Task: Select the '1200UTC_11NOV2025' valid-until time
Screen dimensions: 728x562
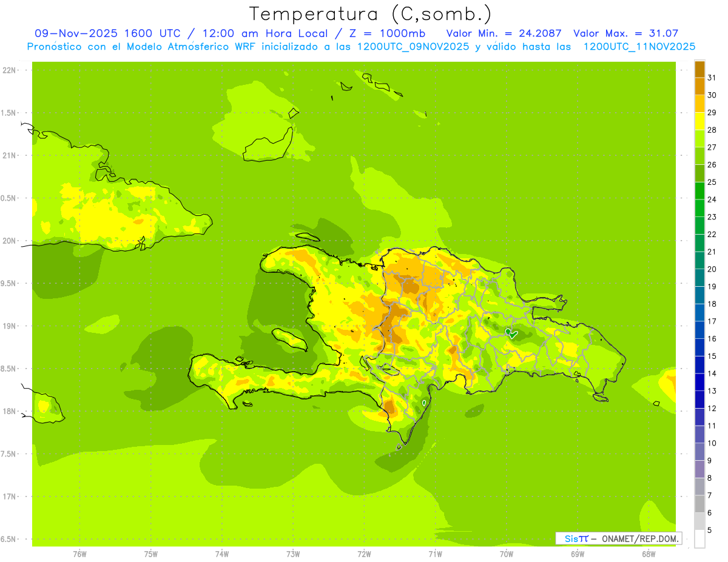Action: coord(639,46)
